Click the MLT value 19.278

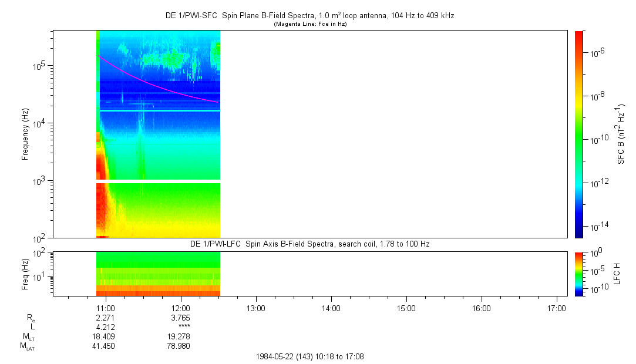180,336
